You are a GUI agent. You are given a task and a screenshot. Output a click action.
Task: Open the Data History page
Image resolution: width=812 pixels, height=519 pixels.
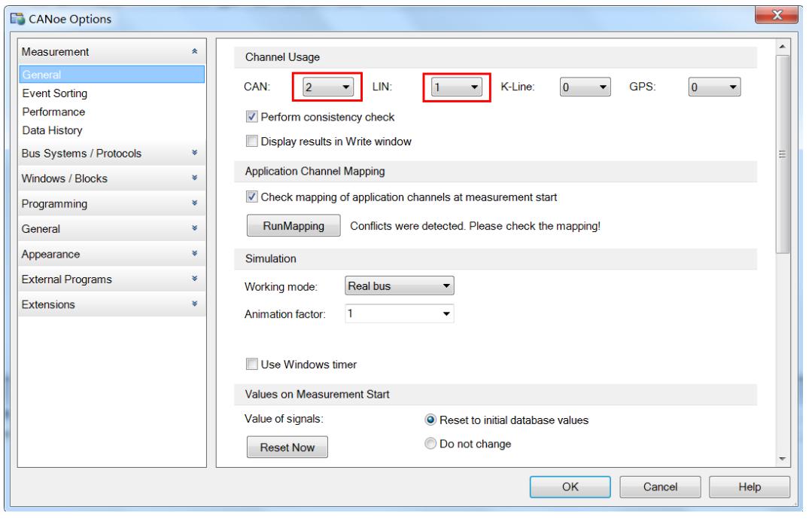[x=51, y=130]
